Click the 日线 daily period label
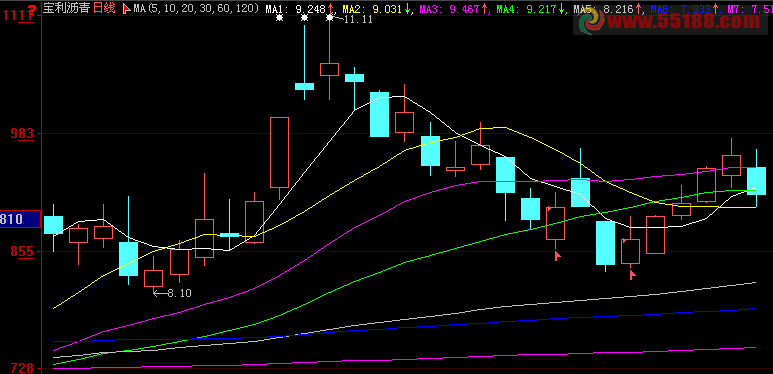This screenshot has height=374, width=773. click(105, 8)
